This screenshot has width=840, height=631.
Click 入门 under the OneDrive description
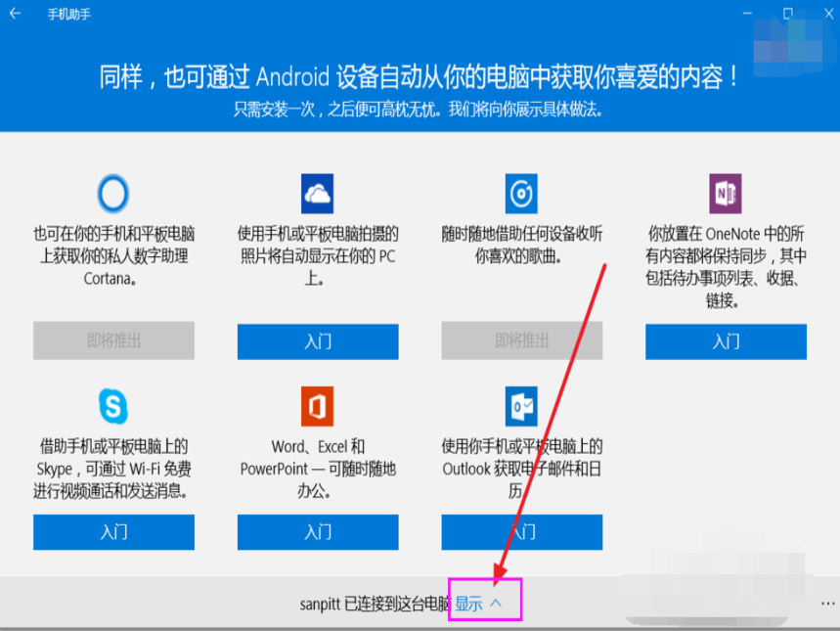click(317, 341)
